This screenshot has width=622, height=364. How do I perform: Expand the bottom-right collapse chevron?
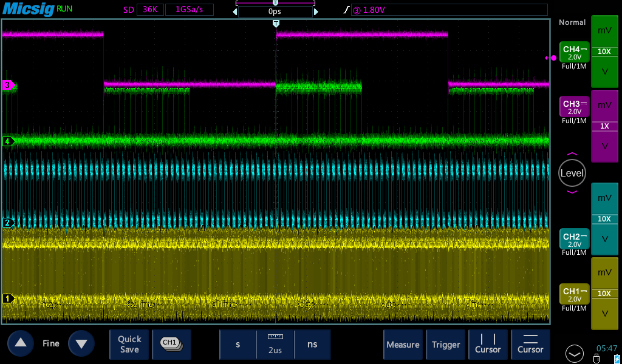tap(575, 353)
